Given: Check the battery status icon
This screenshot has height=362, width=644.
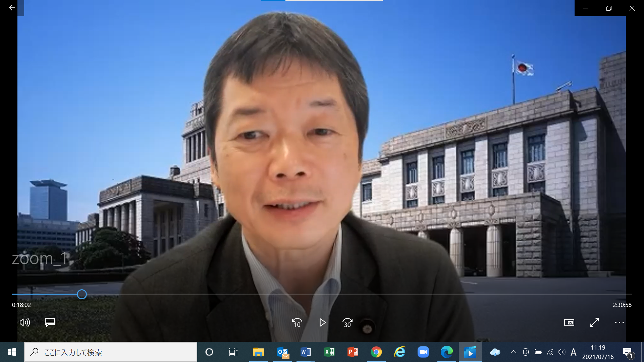Looking at the screenshot, I should point(538,352).
